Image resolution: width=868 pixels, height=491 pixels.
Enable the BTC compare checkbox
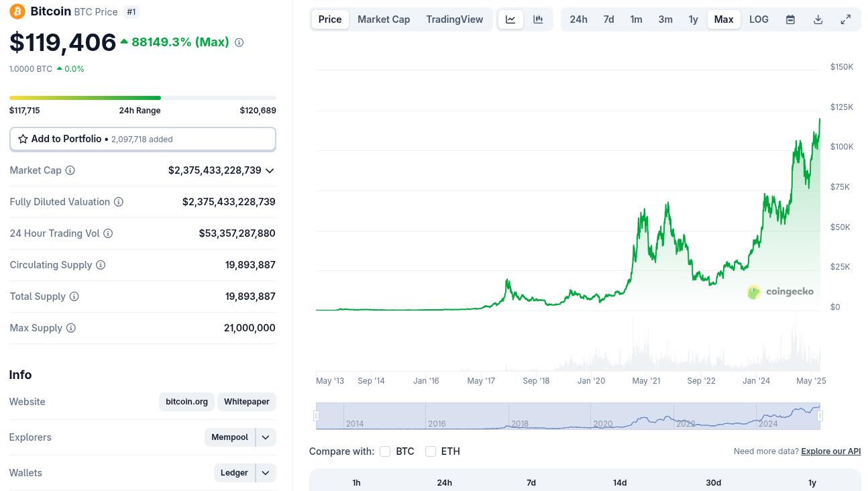(385, 451)
